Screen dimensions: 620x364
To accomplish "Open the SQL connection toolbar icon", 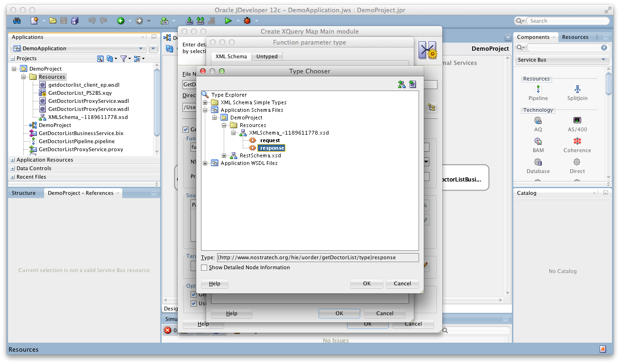I will click(x=165, y=20).
